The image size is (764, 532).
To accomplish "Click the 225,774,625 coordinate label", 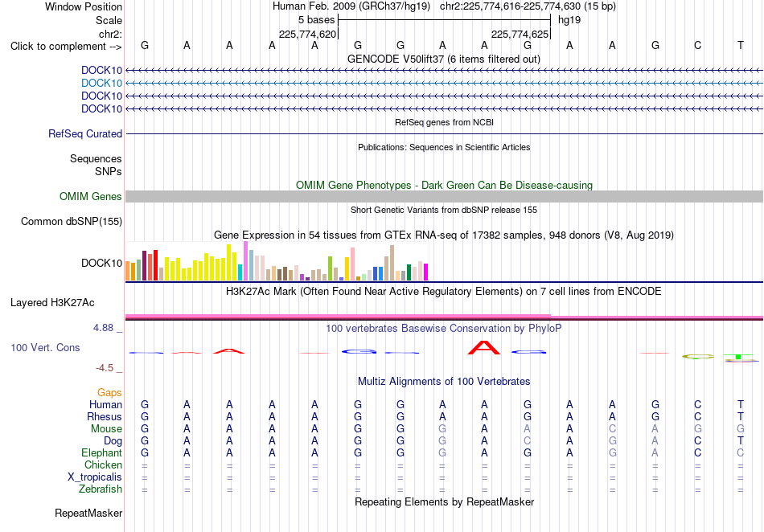I will (x=520, y=34).
